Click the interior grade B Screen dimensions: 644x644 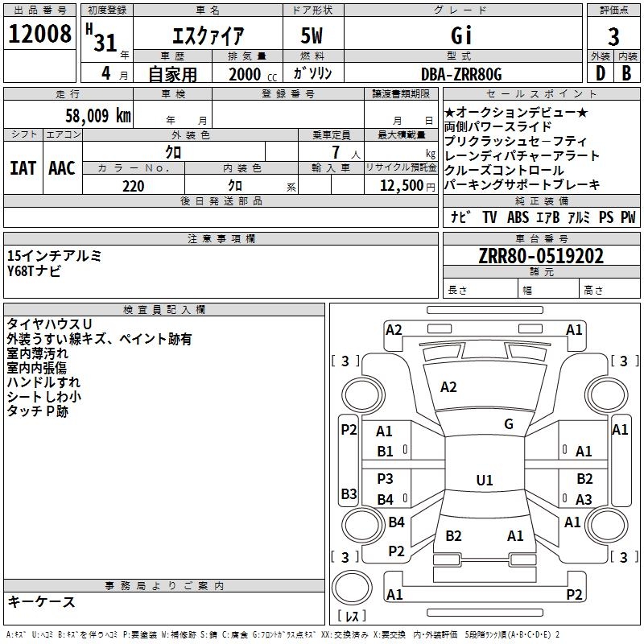[x=626, y=73]
